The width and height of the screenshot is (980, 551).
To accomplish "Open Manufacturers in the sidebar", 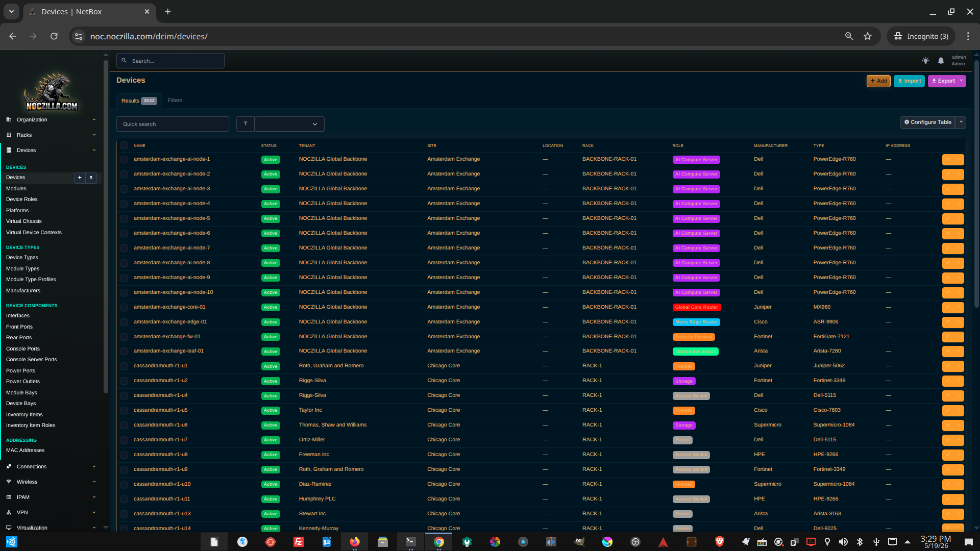I will point(23,291).
